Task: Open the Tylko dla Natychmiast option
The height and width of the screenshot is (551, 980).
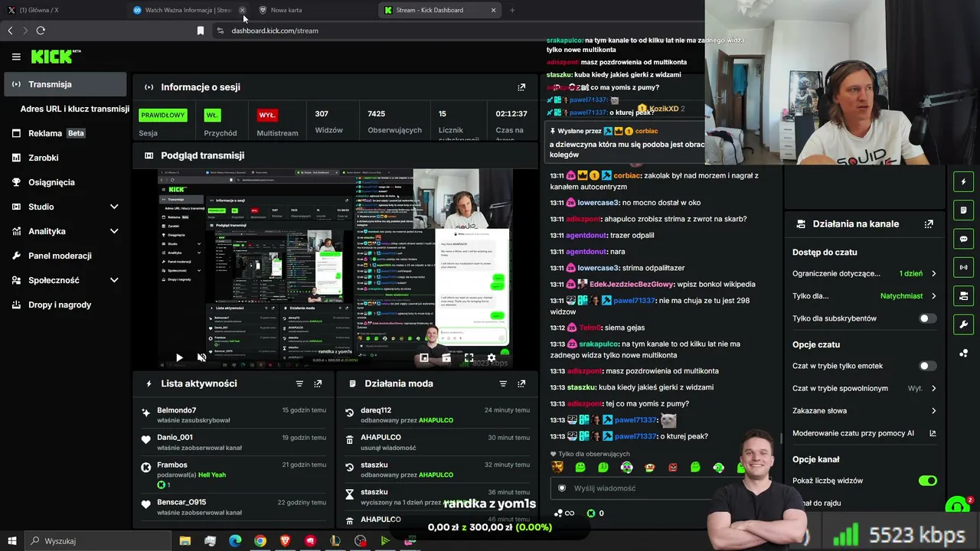Action: 864,295
